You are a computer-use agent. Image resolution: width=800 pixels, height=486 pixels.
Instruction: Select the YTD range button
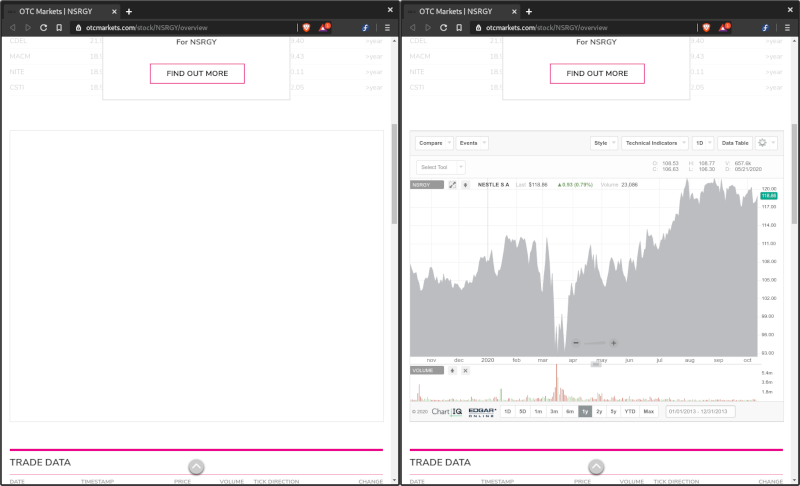(x=630, y=412)
